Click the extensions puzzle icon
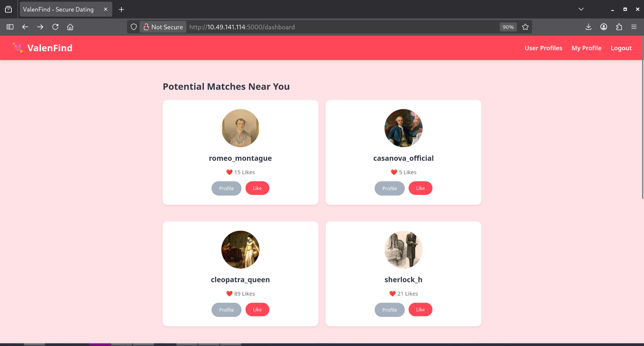The width and height of the screenshot is (644, 346). [619, 27]
